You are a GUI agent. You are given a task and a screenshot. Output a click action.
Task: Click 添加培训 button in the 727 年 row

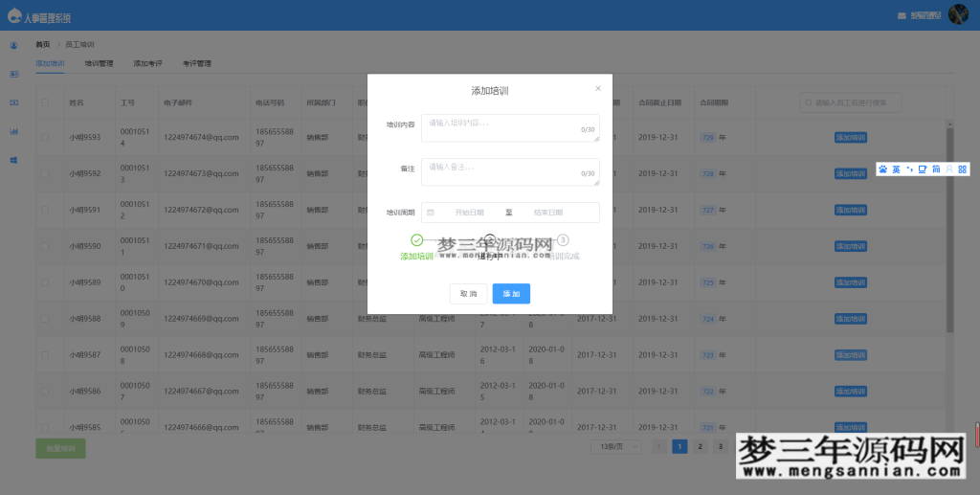coord(851,210)
